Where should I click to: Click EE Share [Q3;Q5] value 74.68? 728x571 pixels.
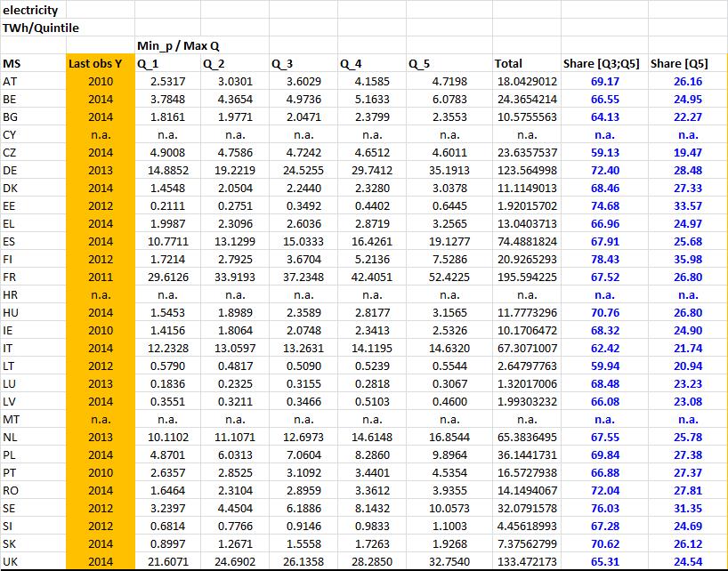[x=604, y=205]
